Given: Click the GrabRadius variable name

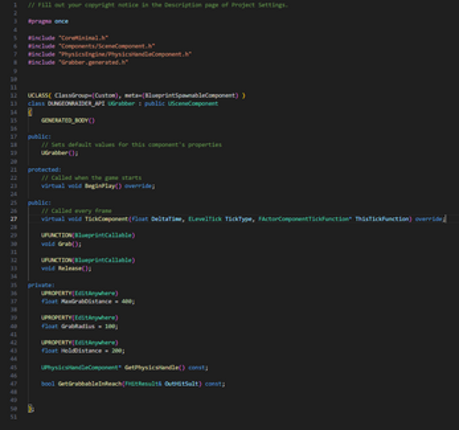Looking at the screenshot, I should tap(78, 326).
